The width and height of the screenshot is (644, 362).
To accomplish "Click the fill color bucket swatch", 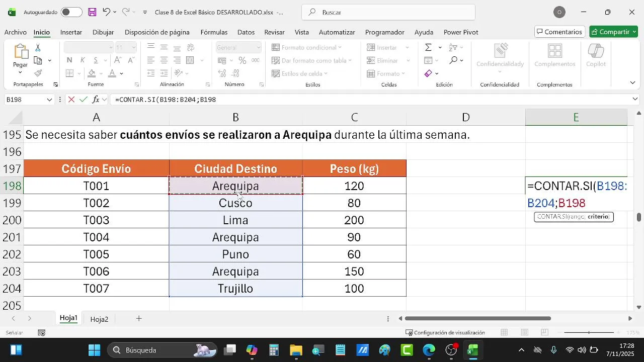I will [x=92, y=74].
